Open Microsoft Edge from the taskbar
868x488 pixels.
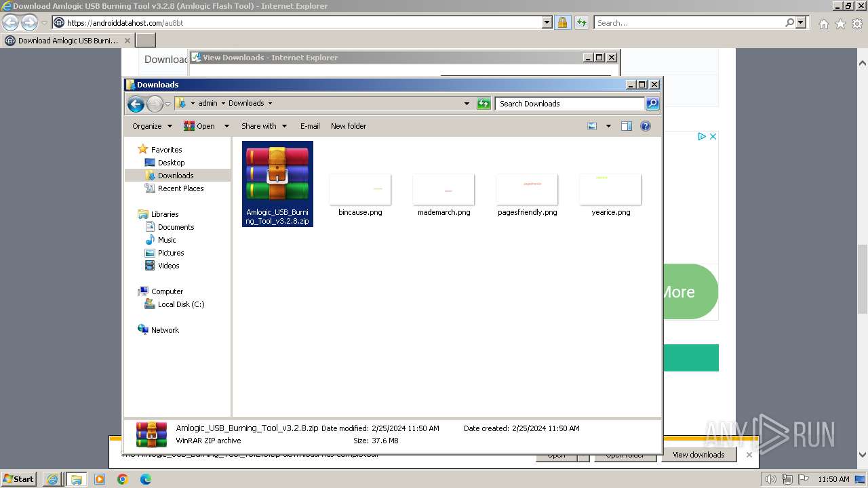145,479
